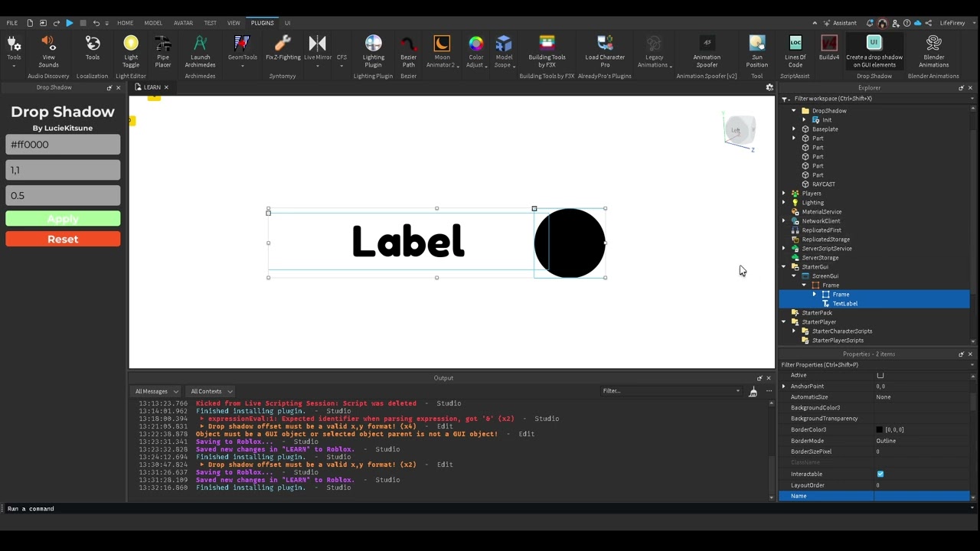
Task: Click the Run a command bar
Action: pos(490,509)
